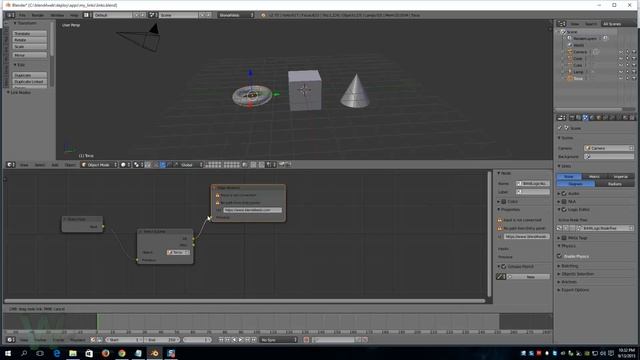Open the Marker menu in the timeline
Viewport: 640px width, 360px height.
coord(40,340)
